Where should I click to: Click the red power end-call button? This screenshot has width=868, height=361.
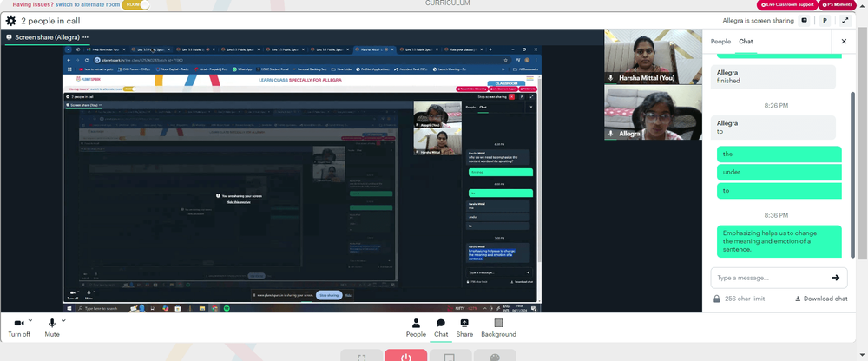tap(405, 356)
